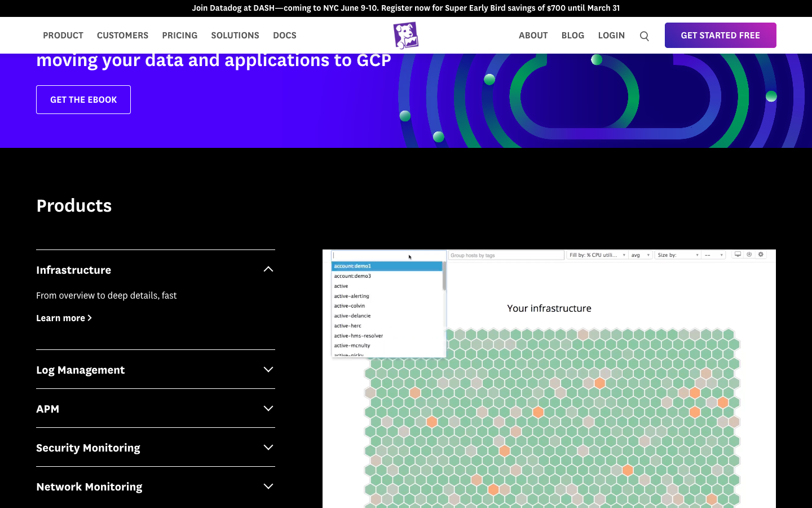Select active-delancie in the list

[x=387, y=316]
